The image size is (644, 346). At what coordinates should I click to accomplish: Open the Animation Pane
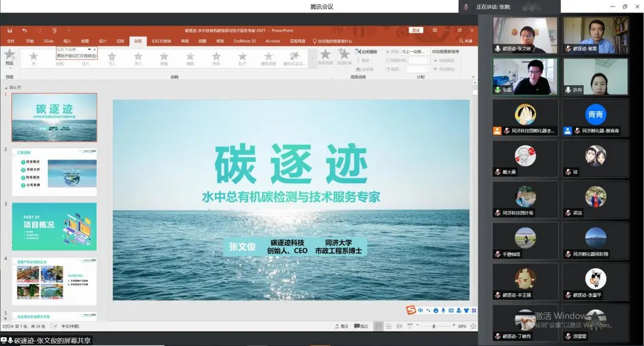pyautogui.click(x=366, y=52)
